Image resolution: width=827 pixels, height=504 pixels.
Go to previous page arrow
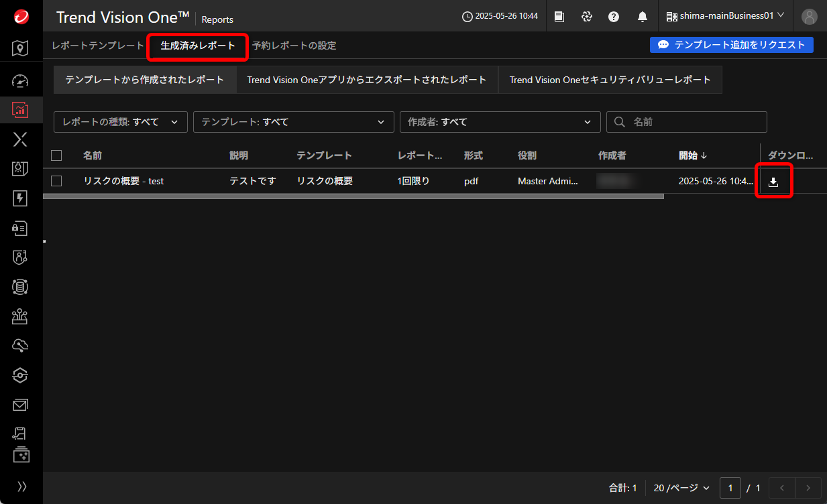781,488
